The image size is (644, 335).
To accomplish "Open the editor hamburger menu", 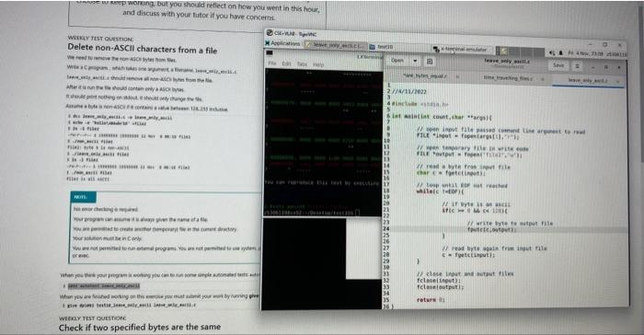I will tap(577, 65).
